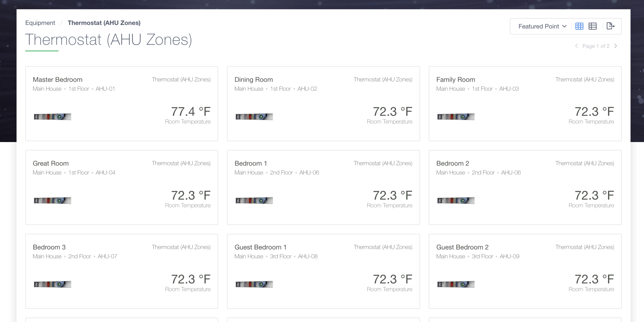Screen dimensions: 644x322
Task: Click the Bedroom 3 AHU thumbnail
Action: 52,284
